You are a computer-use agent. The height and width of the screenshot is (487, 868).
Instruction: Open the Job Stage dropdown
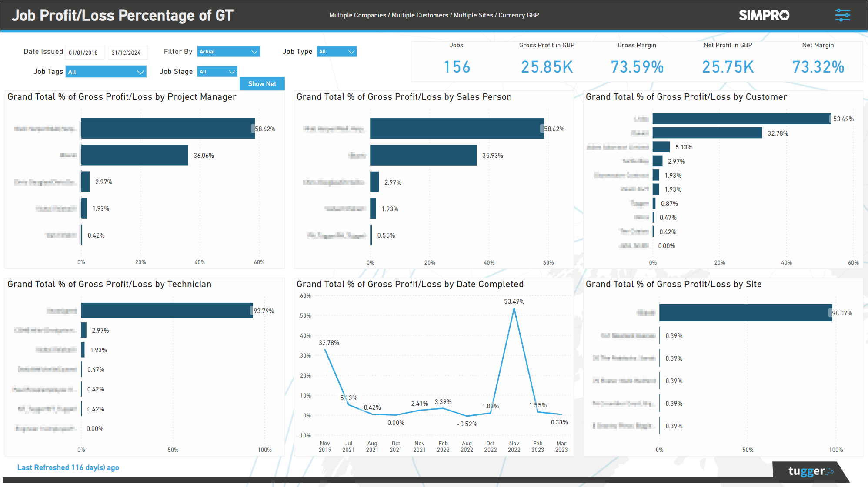[x=217, y=71]
